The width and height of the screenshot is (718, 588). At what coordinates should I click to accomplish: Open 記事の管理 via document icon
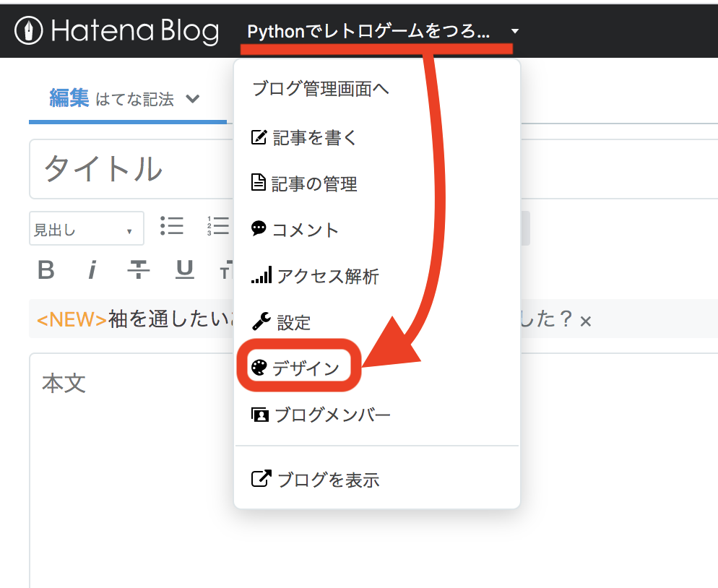pyautogui.click(x=260, y=183)
